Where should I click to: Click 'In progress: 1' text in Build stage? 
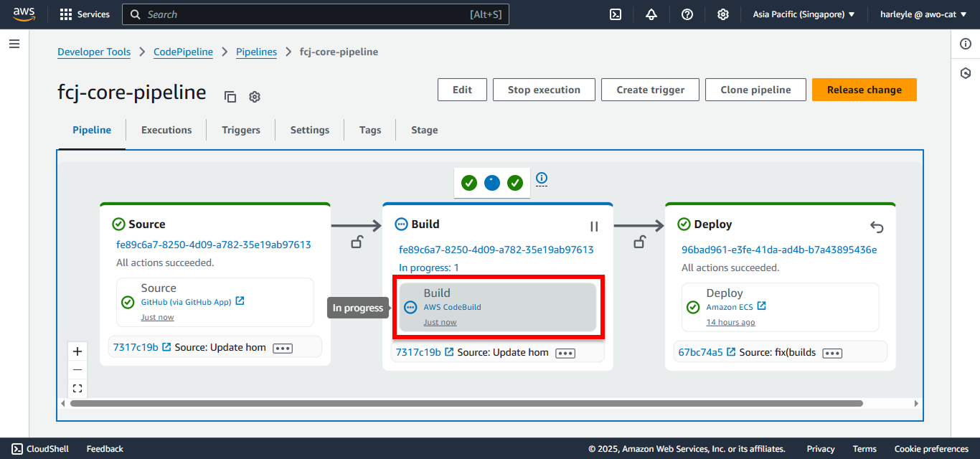pos(429,268)
